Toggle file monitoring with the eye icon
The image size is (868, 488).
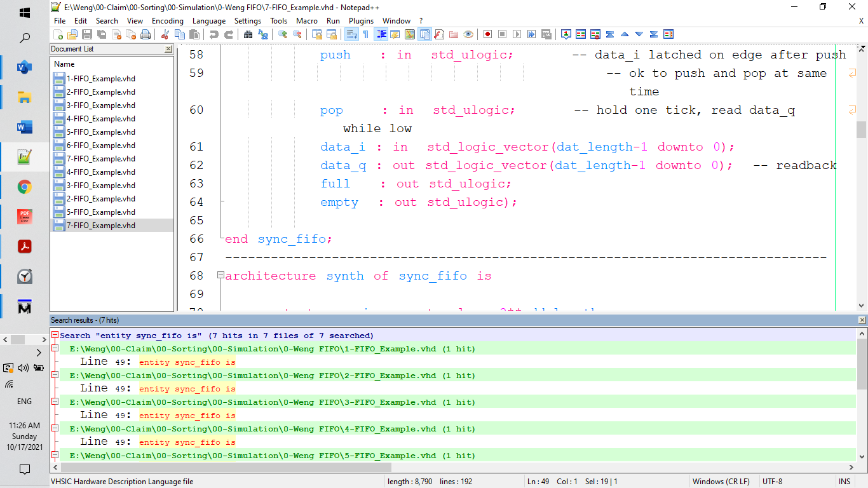coord(468,34)
